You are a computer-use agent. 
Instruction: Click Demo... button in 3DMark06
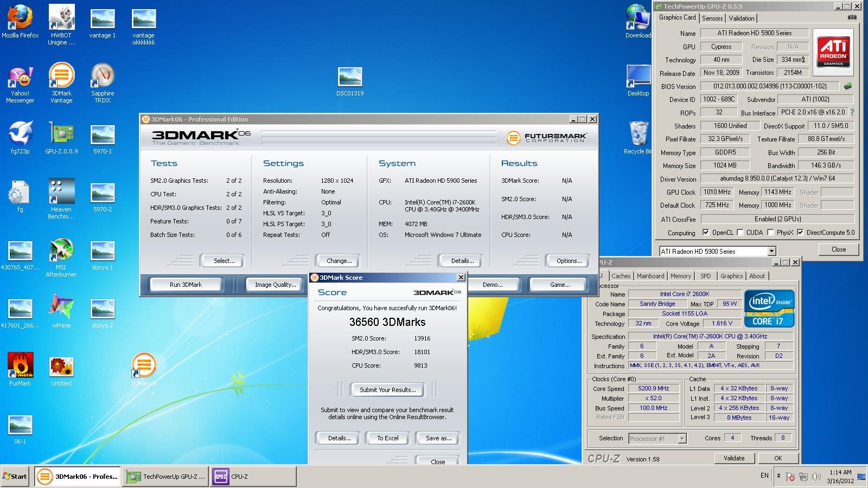pyautogui.click(x=493, y=284)
